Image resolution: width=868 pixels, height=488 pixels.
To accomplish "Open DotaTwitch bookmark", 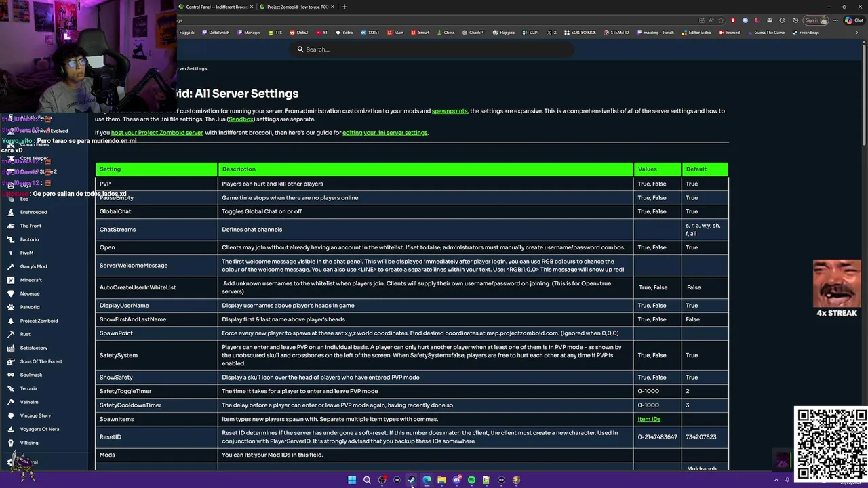I will click(215, 33).
